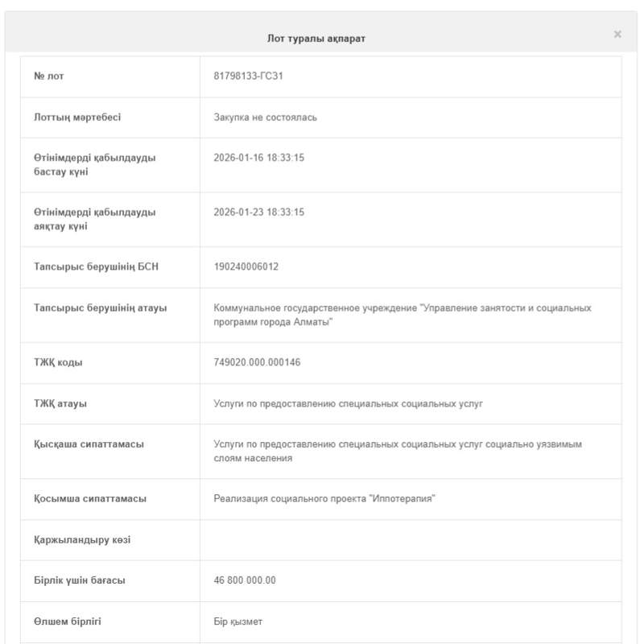Click the unit value "Бір қызмет"
Viewport: 644px width, 644px height.
[237, 621]
